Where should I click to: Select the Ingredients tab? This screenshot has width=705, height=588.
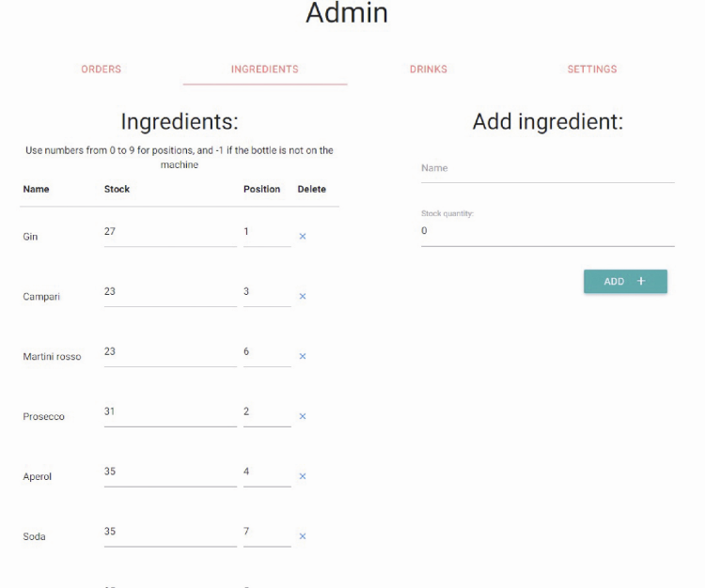[265, 70]
